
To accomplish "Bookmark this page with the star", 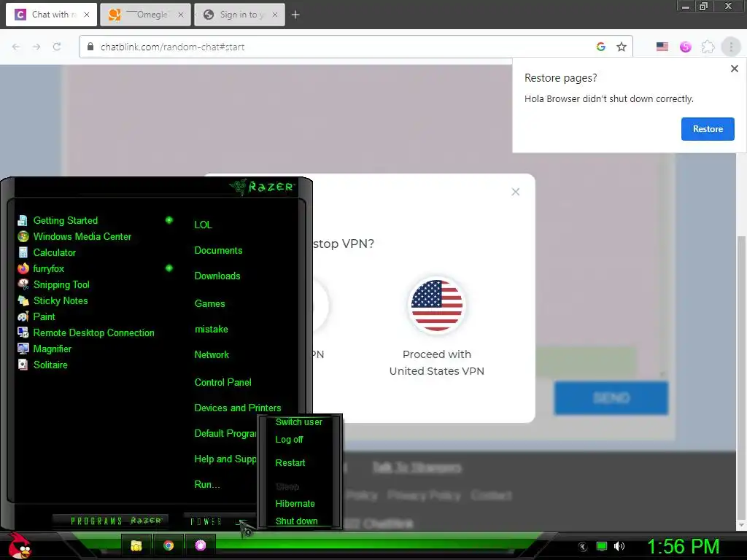I will click(622, 47).
